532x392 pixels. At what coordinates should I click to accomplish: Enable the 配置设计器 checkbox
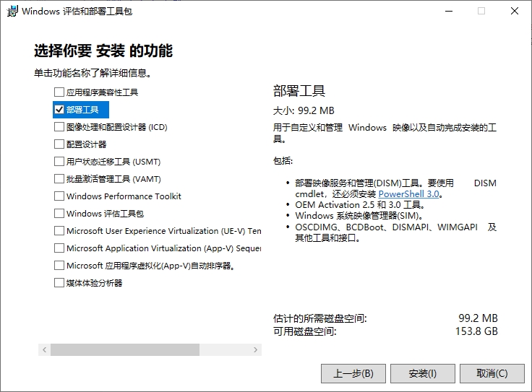point(59,144)
